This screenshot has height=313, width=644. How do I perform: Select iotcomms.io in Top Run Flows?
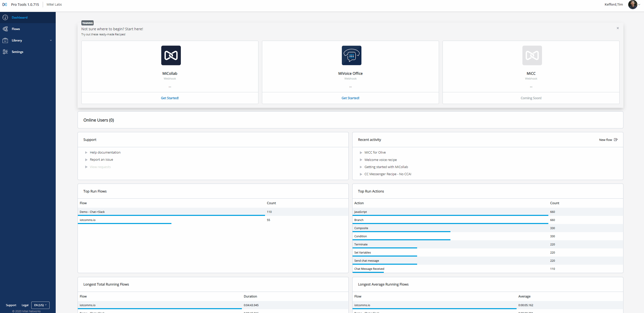tap(213, 220)
